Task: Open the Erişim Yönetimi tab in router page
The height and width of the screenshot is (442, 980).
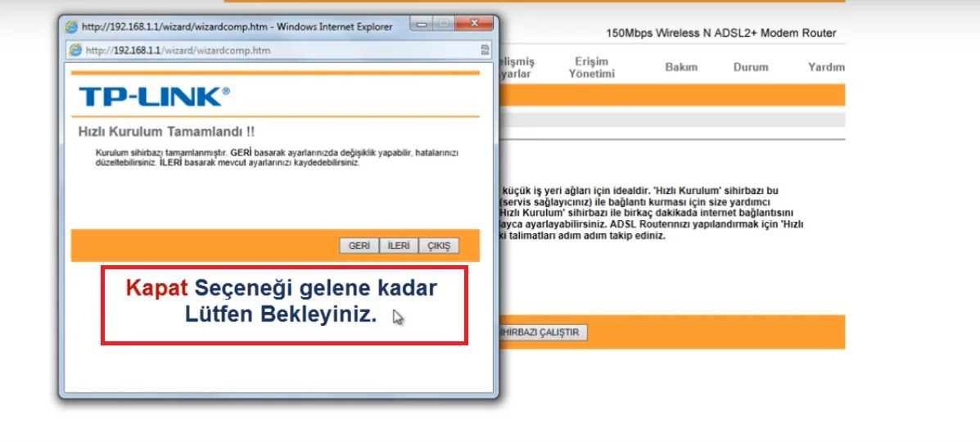Action: (x=591, y=67)
